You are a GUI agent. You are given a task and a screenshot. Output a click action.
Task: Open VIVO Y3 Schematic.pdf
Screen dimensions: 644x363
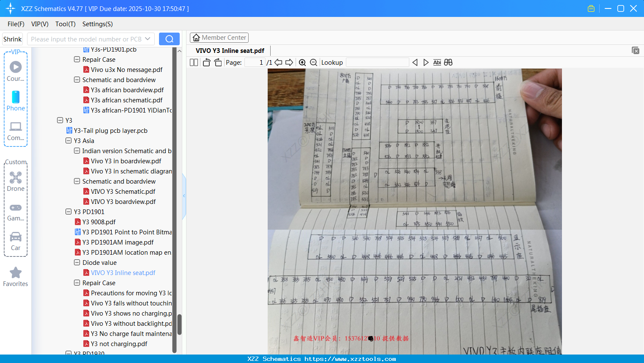123,192
